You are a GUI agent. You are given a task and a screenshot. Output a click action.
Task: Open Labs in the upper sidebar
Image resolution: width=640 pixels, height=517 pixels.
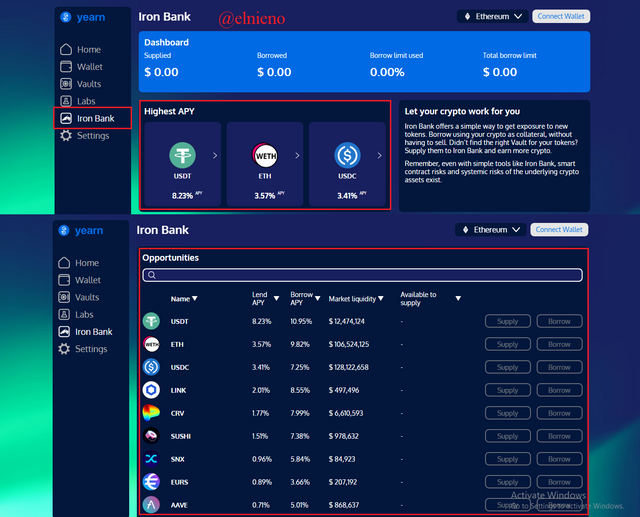click(x=78, y=101)
